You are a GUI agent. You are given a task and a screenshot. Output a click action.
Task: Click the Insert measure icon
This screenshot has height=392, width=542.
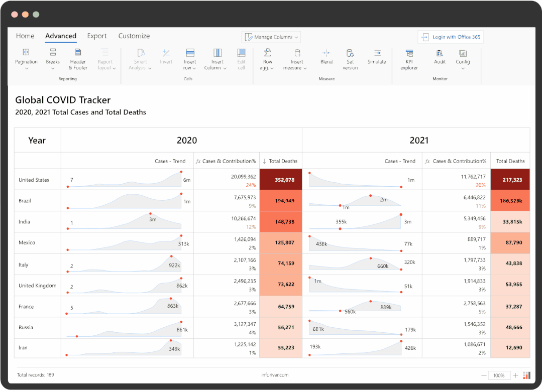tap(297, 53)
